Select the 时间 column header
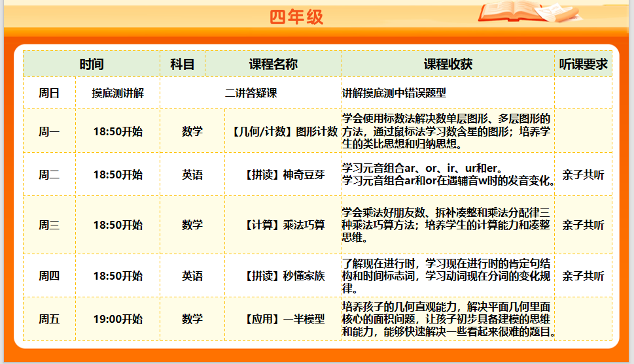 (92, 64)
